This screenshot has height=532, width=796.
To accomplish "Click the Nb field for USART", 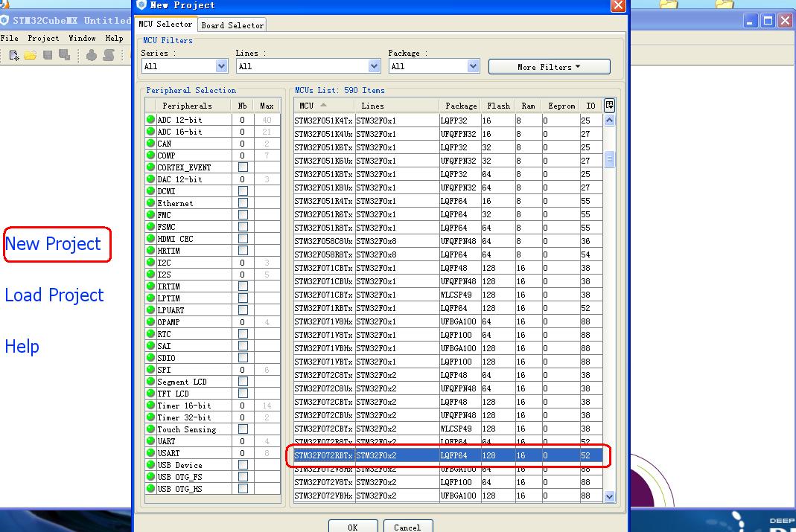I will 243,453.
